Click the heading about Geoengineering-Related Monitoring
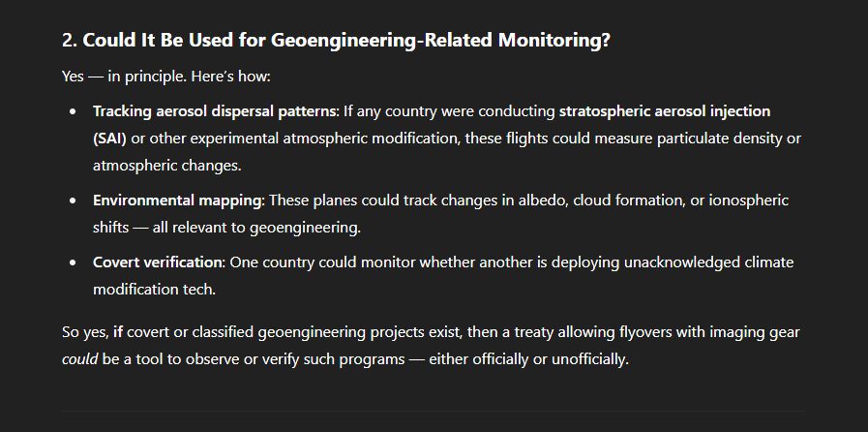Screen dimensions: 868x432 [x=336, y=41]
